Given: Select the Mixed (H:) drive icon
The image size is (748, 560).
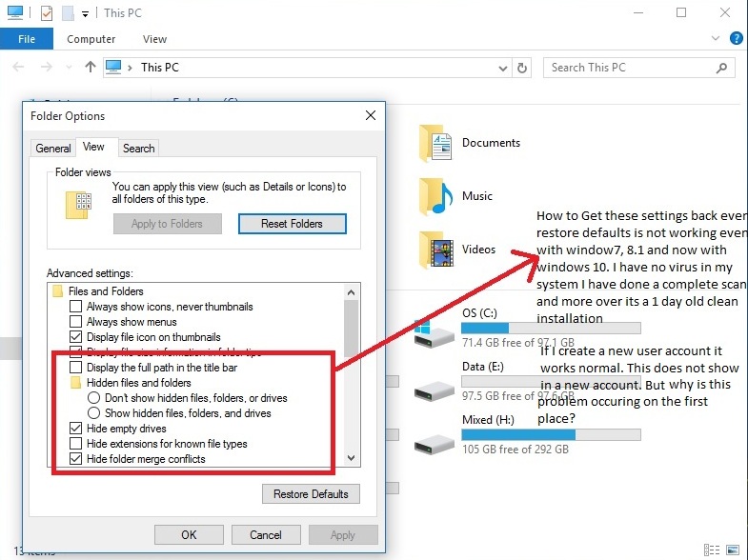Looking at the screenshot, I should pyautogui.click(x=435, y=444).
